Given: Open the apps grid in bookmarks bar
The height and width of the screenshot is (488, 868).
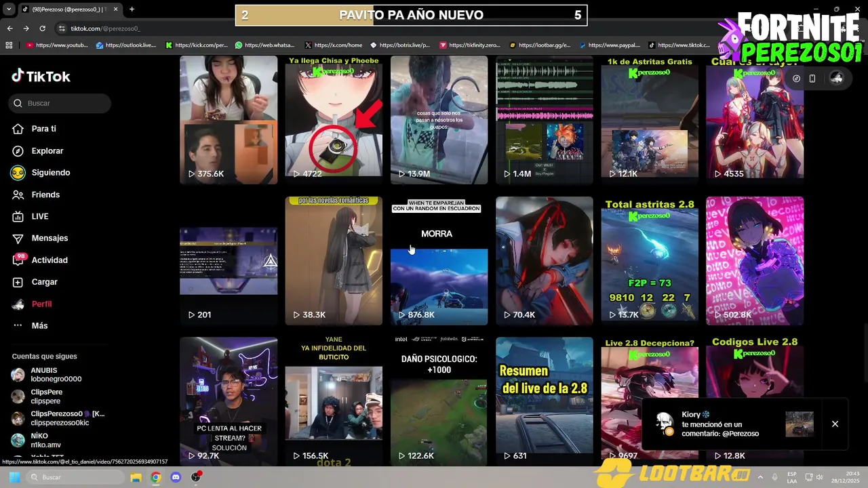Looking at the screenshot, I should point(9,45).
